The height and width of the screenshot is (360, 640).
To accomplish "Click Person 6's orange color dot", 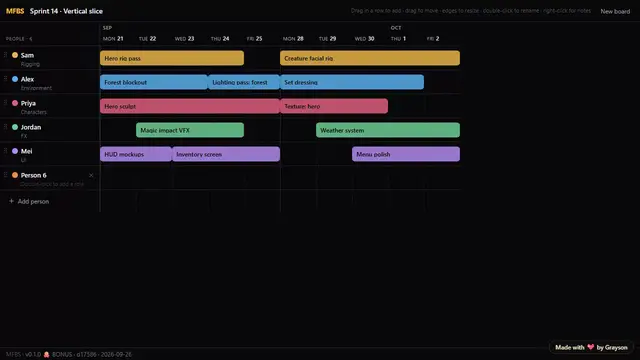I will pos(15,175).
